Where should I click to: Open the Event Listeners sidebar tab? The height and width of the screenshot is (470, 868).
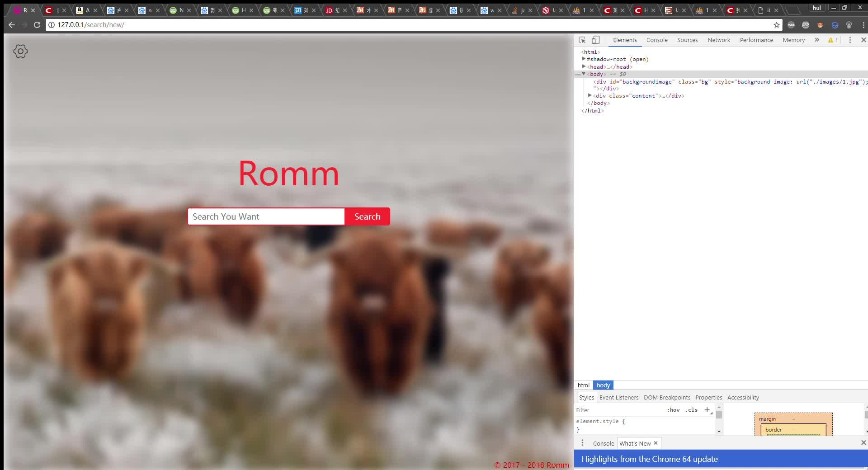(x=619, y=397)
